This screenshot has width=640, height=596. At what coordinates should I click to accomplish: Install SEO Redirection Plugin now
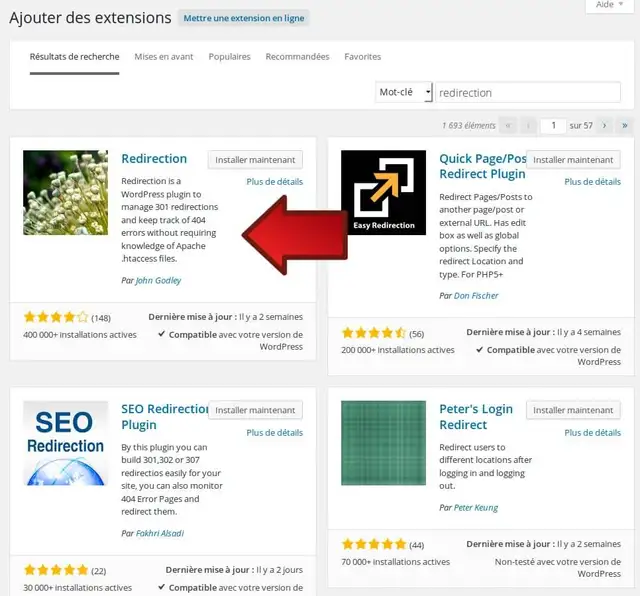(x=255, y=410)
